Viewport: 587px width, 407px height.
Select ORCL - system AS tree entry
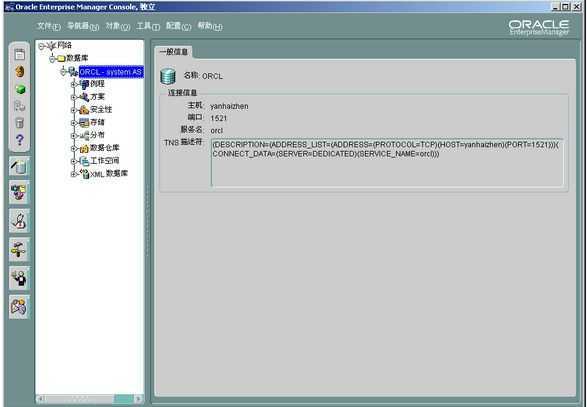coord(111,72)
